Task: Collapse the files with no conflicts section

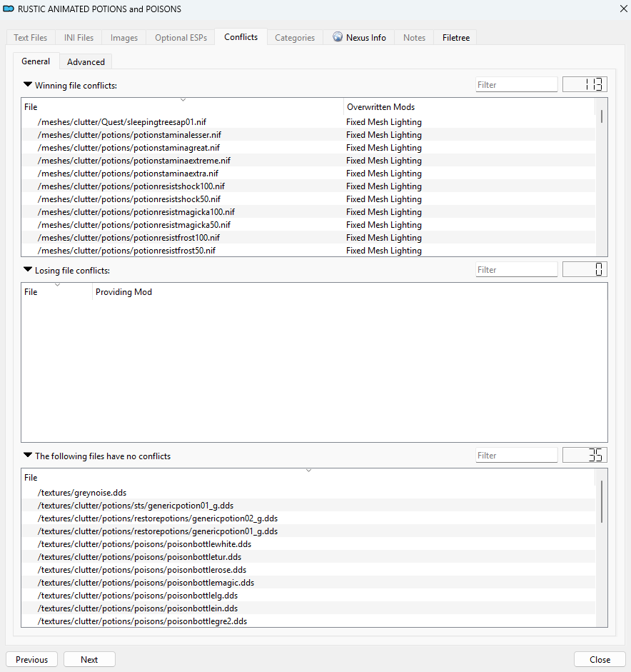Action: [x=28, y=456]
